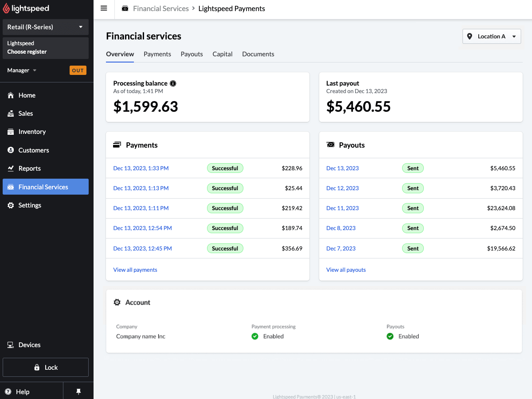Screen dimensions: 532x399
Task: Open the Retail (R-Series) product dropdown
Action: [45, 27]
